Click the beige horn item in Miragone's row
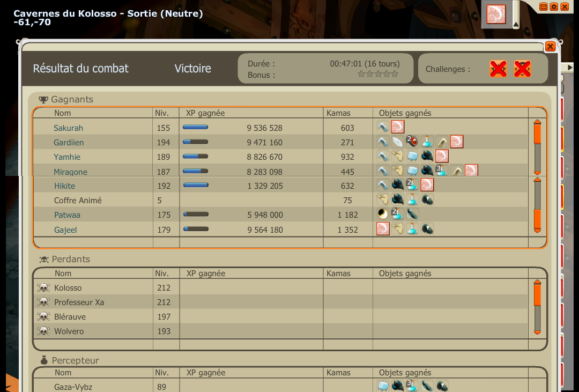Image resolution: width=579 pixels, height=392 pixels. (x=457, y=171)
